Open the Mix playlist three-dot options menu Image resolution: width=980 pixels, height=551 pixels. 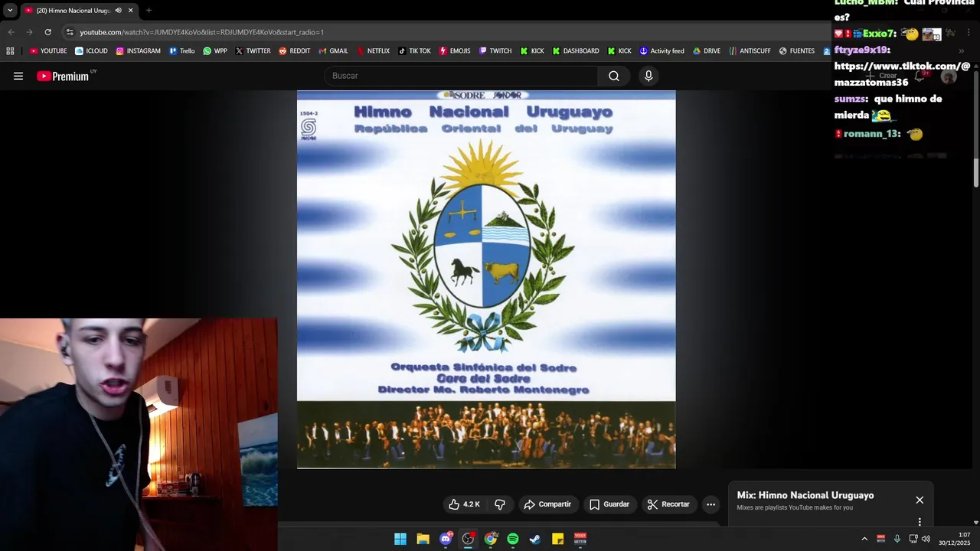tap(920, 522)
